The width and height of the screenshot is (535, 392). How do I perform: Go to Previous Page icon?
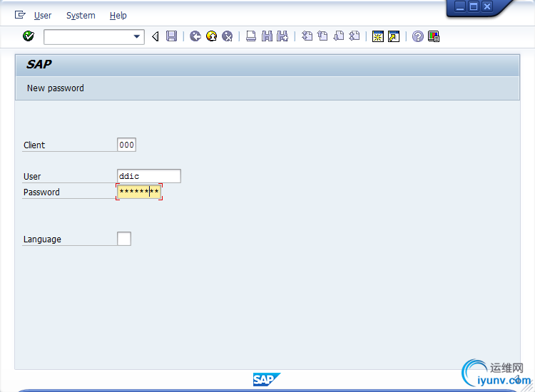322,36
